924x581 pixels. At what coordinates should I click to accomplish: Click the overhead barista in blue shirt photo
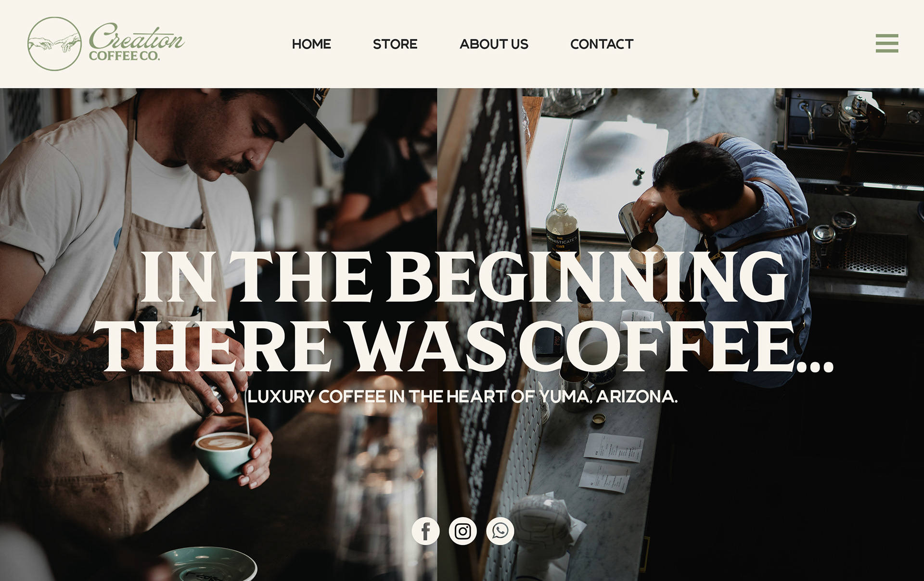click(680, 334)
